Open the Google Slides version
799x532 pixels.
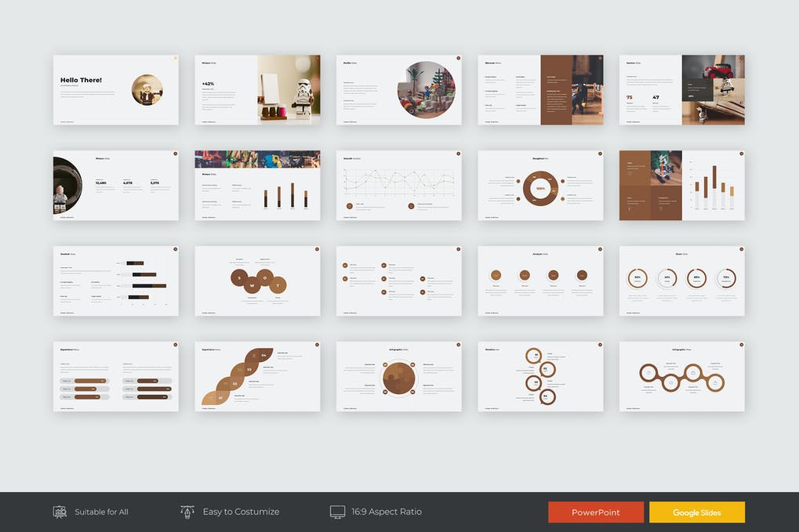pos(696,512)
